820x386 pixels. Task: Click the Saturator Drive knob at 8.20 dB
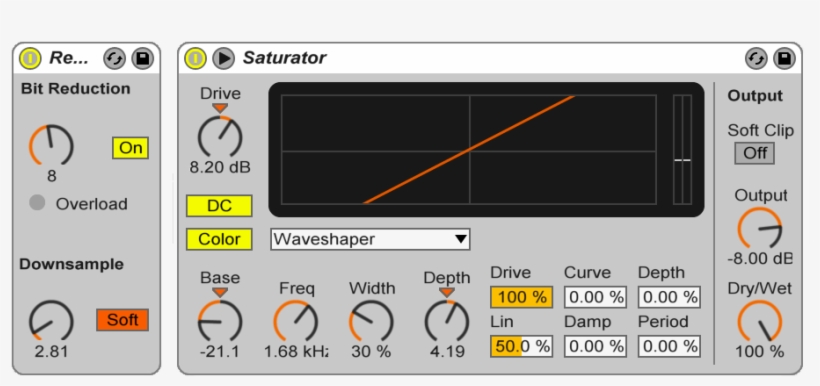(x=220, y=137)
